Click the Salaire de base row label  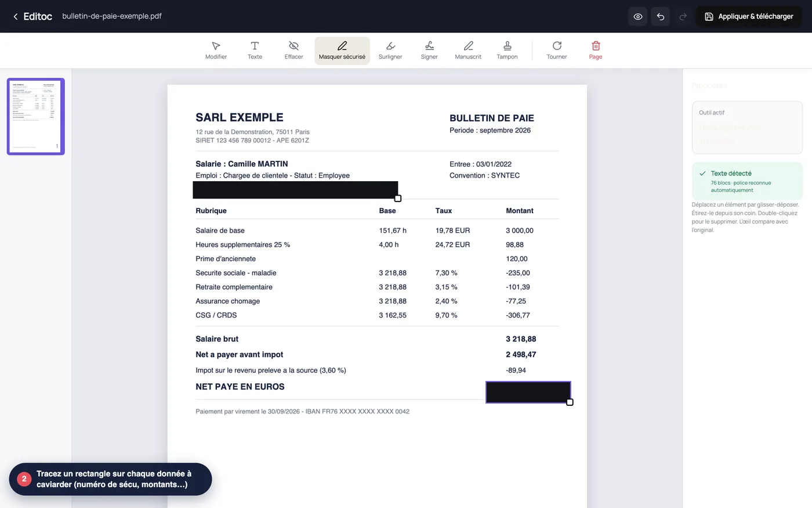[220, 230]
